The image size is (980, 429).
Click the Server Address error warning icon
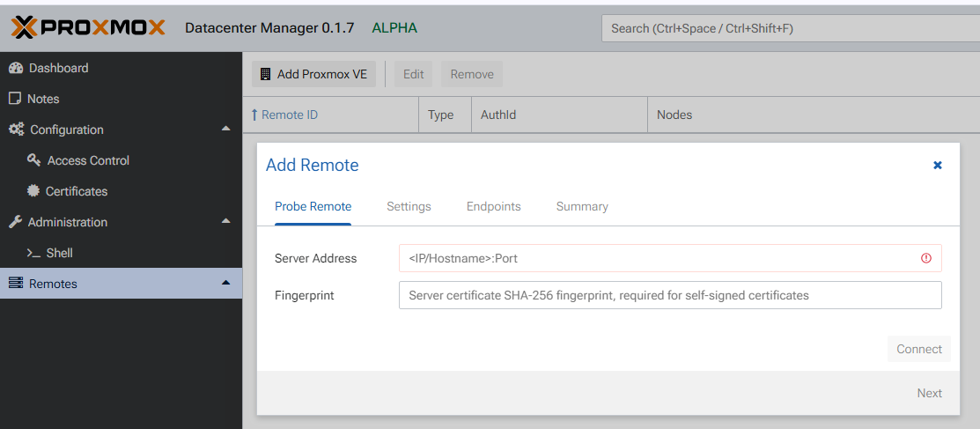click(925, 258)
